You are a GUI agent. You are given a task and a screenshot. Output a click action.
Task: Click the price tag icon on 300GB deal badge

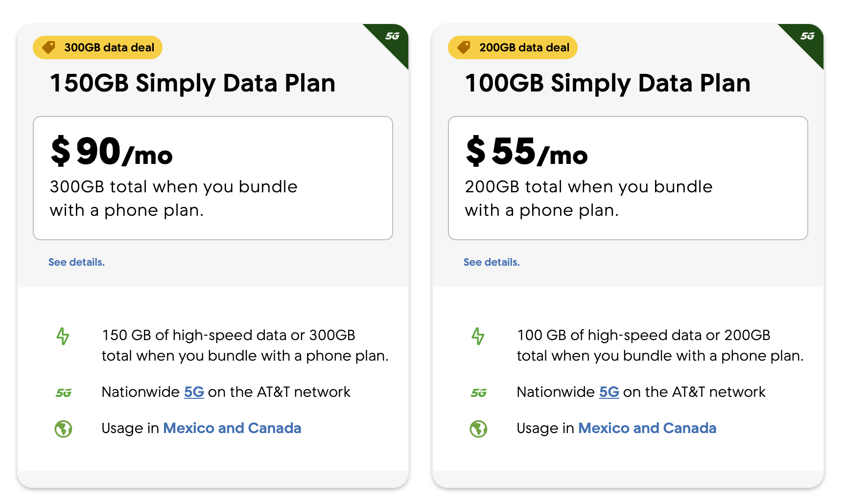click(x=49, y=47)
